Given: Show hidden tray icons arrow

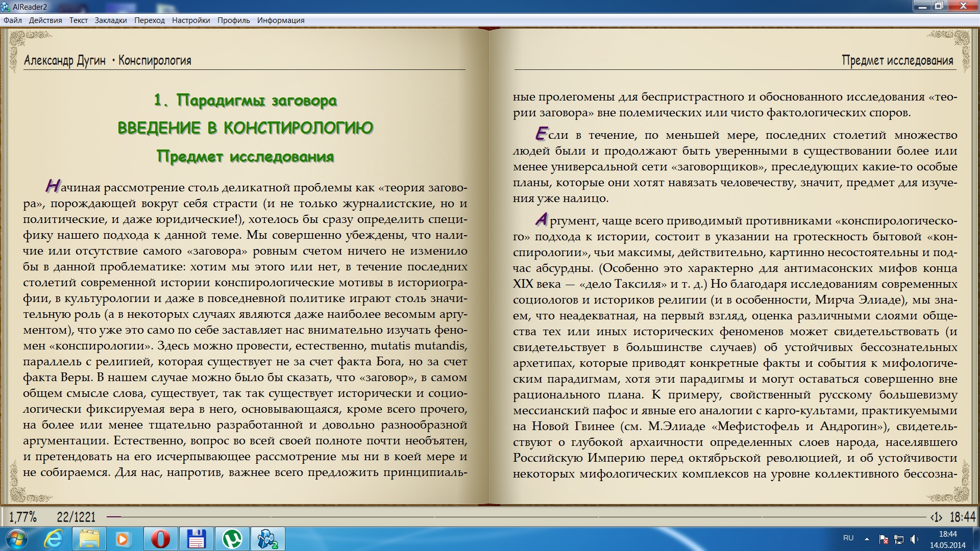Looking at the screenshot, I should pos(867,539).
